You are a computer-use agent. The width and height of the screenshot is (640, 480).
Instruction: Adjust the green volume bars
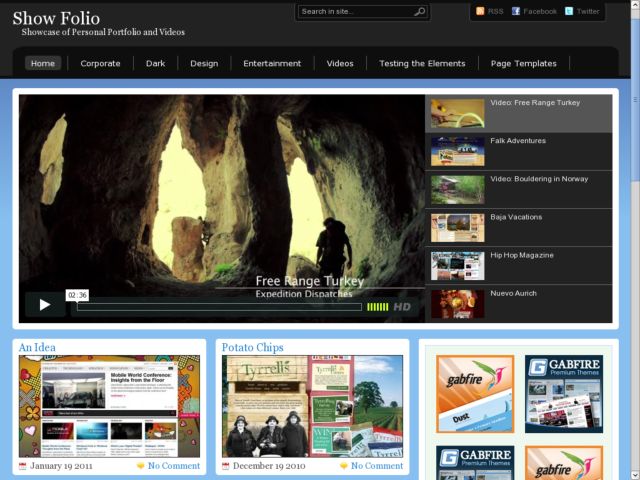point(378,307)
